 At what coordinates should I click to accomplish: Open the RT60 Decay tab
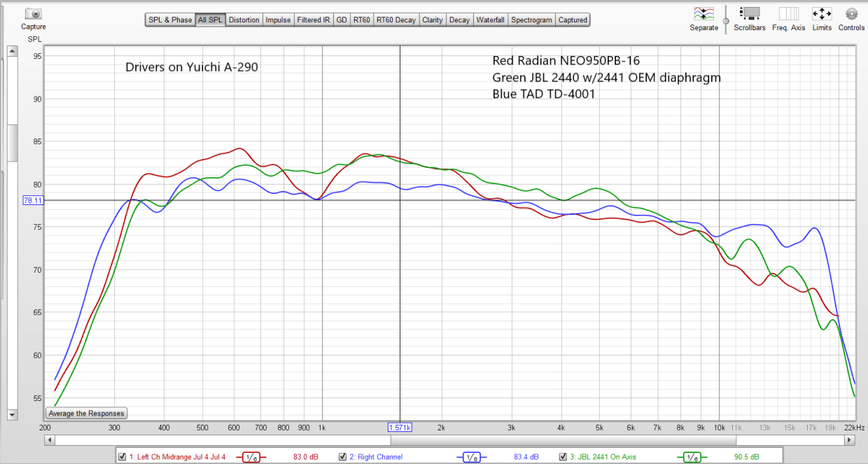[x=396, y=20]
